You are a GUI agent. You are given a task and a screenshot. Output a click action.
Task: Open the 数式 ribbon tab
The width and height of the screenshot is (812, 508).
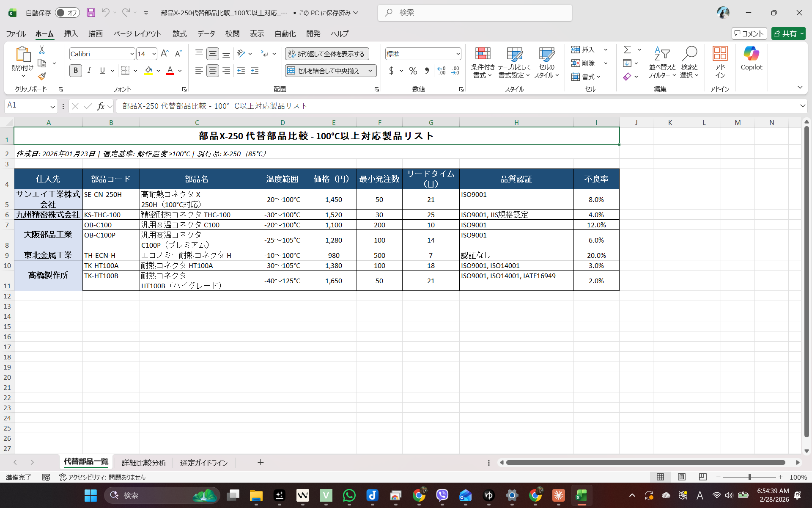point(179,34)
